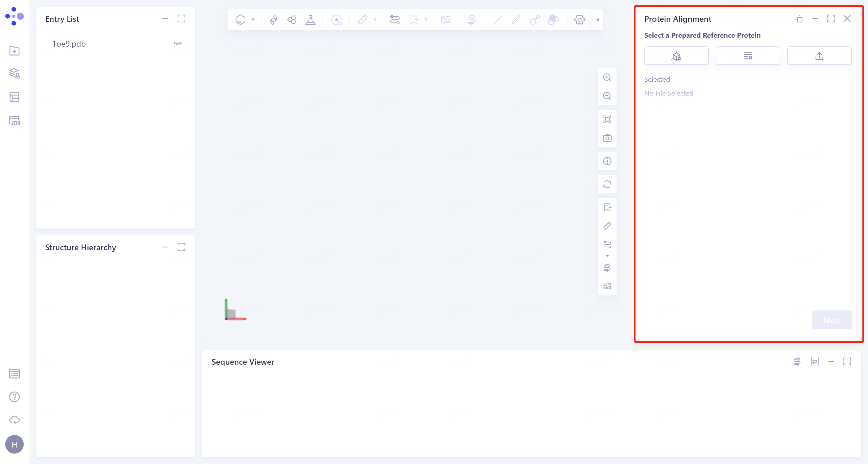Open the bookmark tool dropdown

(x=426, y=20)
